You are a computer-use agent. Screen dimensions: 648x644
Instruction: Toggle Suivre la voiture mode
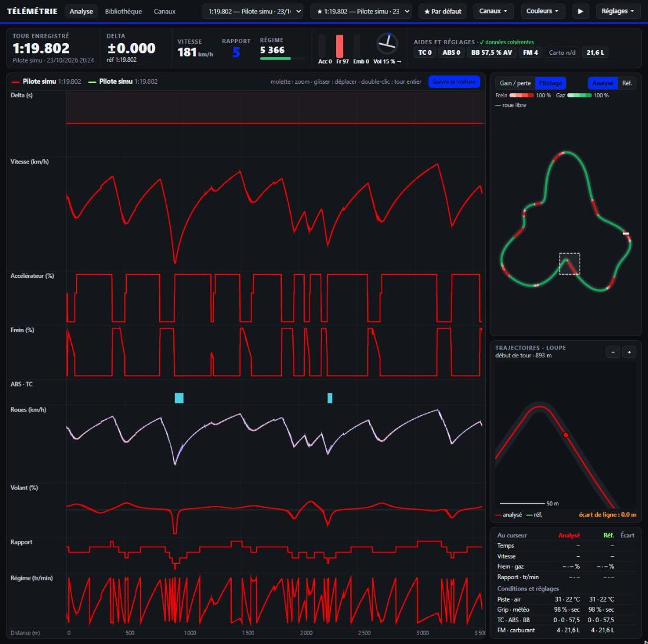(454, 82)
